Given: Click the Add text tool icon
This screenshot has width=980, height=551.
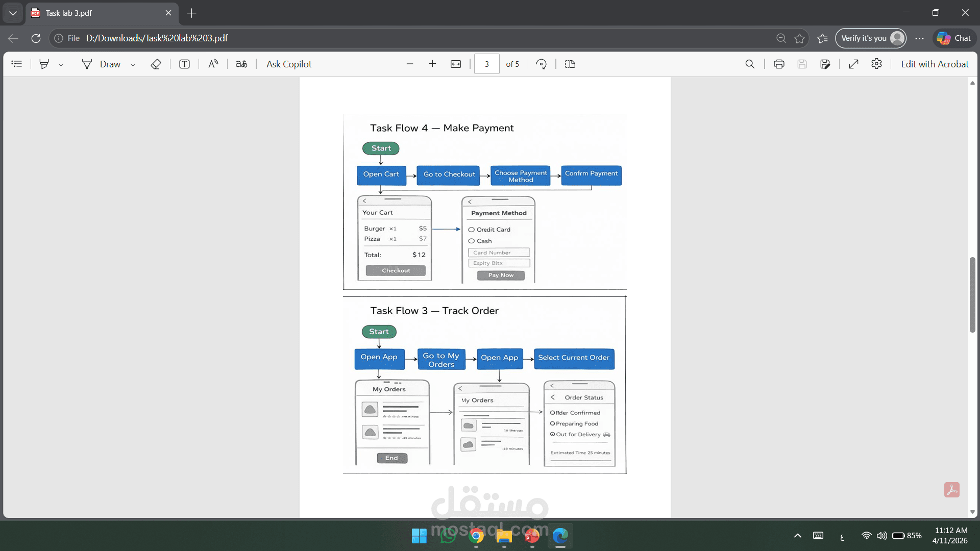Looking at the screenshot, I should coord(184,64).
